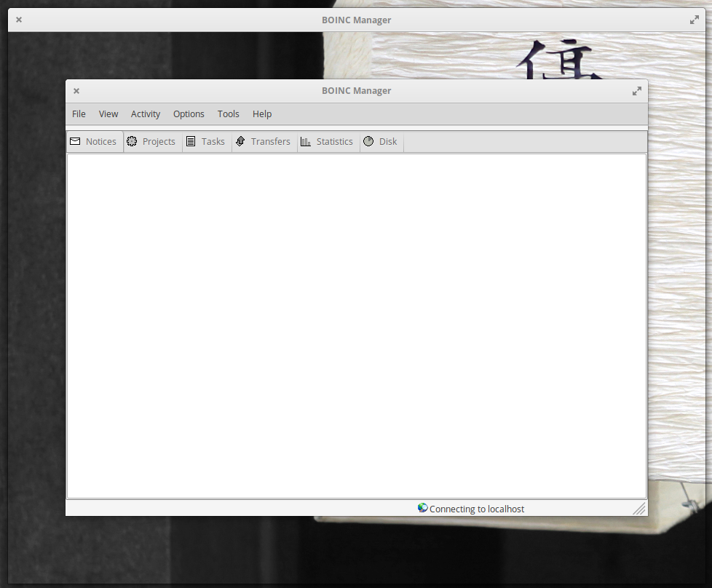The height and width of the screenshot is (588, 712).
Task: Click the Notices envelope icon
Action: 75,141
